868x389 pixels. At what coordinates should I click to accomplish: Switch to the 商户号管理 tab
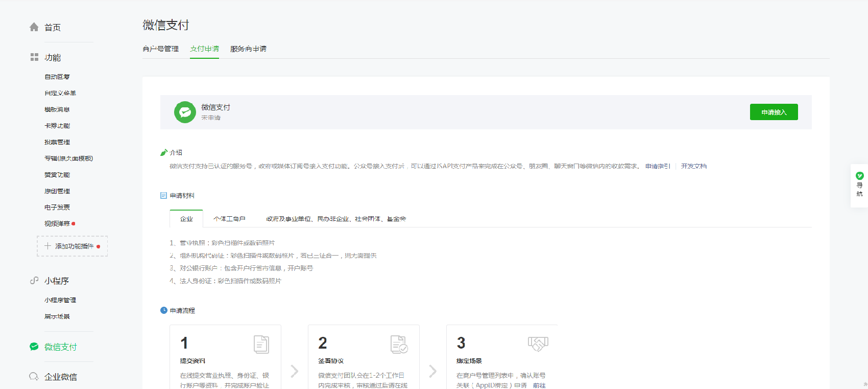(161, 49)
